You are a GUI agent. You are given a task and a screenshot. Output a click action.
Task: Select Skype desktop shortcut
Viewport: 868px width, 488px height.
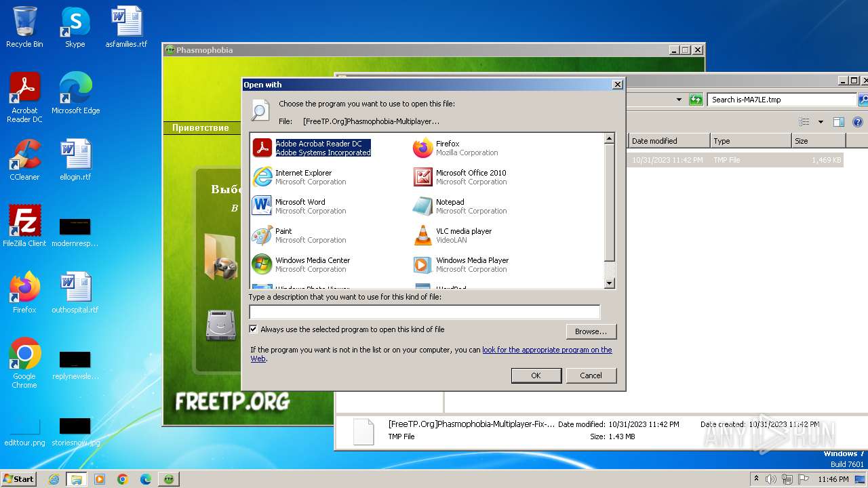pyautogui.click(x=75, y=27)
